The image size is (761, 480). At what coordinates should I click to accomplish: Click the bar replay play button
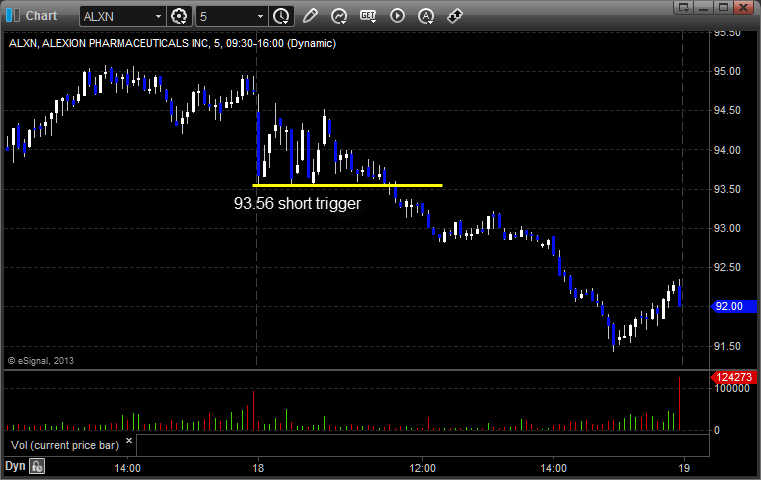click(x=397, y=16)
